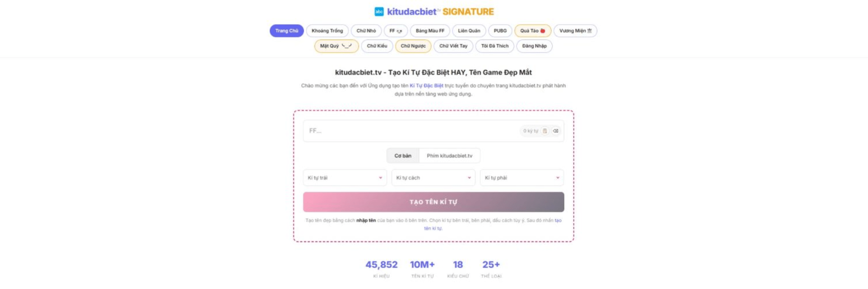Open the FF symbols page
The image size is (868, 289).
click(395, 31)
